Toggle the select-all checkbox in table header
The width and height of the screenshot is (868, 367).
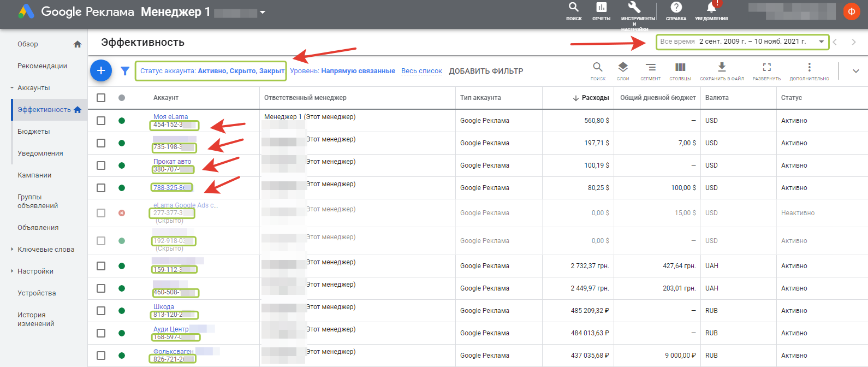click(x=101, y=98)
